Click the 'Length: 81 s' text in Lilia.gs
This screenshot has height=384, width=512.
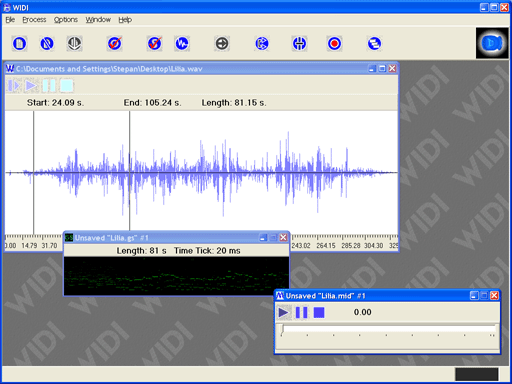(x=141, y=251)
